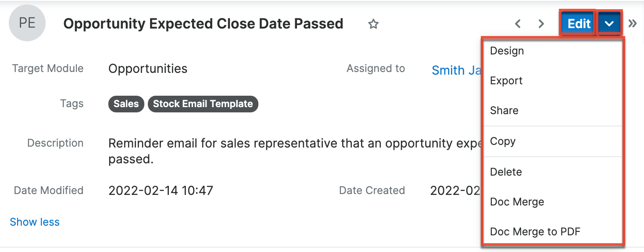Click the record title text
Screen dimensions: 644x252
203,24
